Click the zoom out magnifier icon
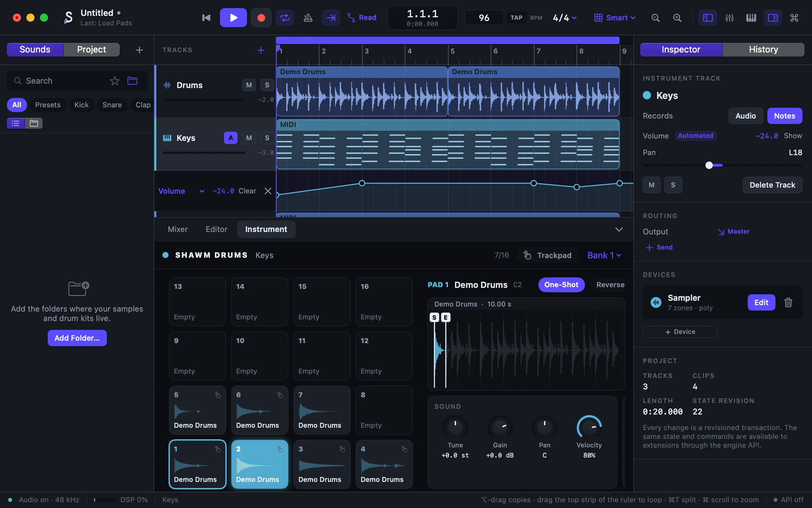Image resolution: width=812 pixels, height=508 pixels. pos(655,18)
